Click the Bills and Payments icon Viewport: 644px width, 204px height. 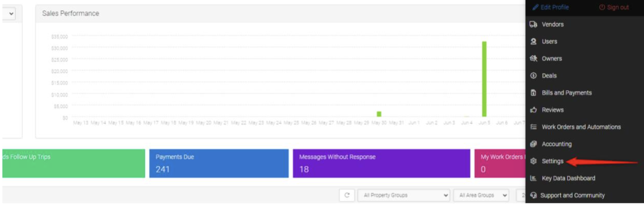coord(533,93)
